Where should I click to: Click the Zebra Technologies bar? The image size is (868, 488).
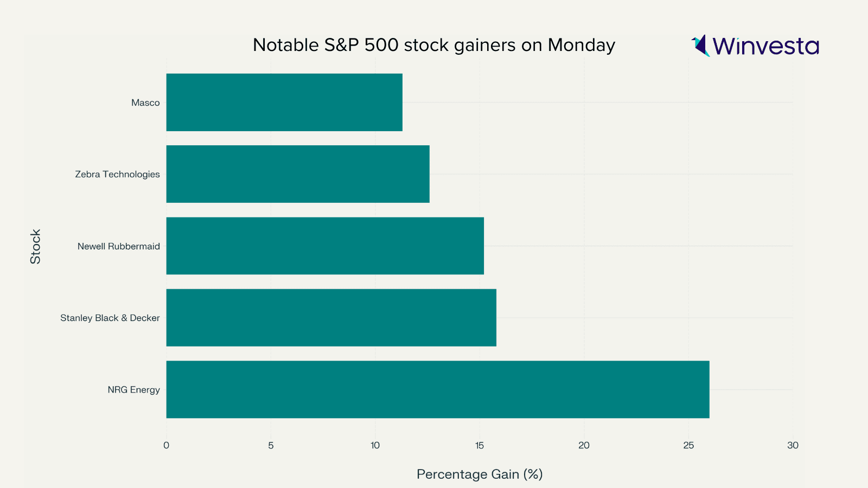click(297, 174)
